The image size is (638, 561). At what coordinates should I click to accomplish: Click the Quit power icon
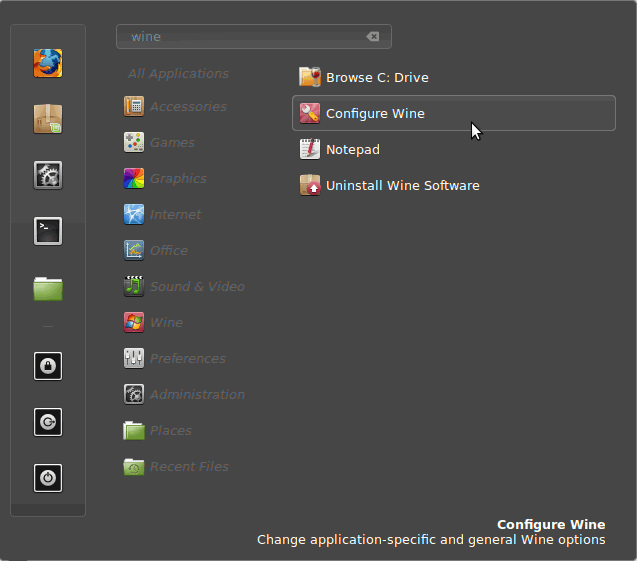(47, 478)
